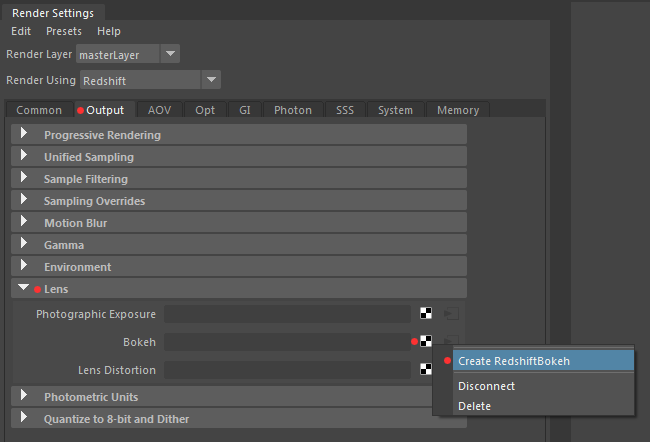The image size is (650, 442).
Task: Switch to the AOV tab
Action: coord(160,110)
